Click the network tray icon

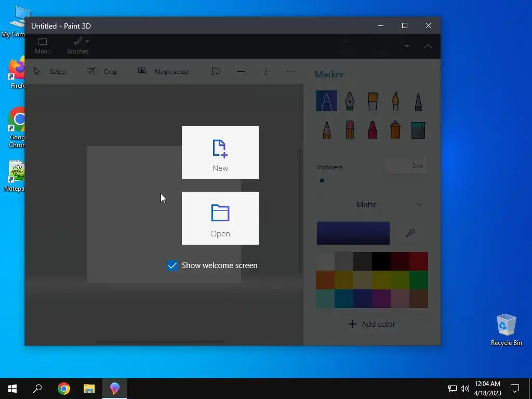click(x=453, y=389)
